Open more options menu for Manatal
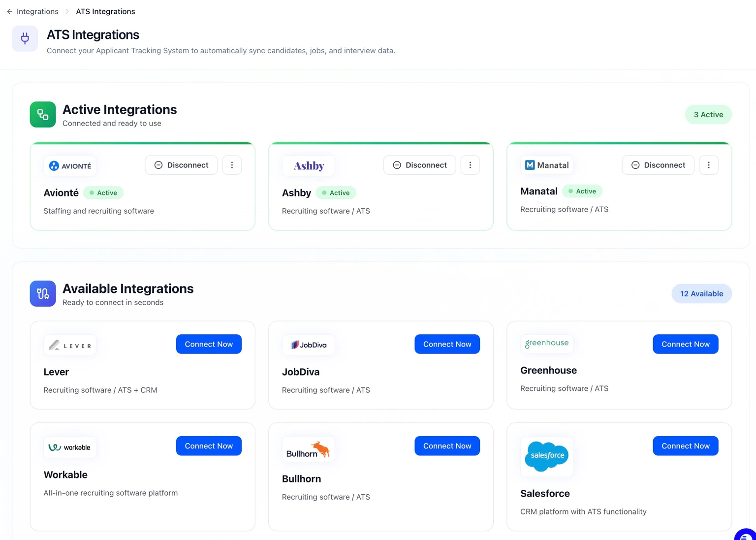This screenshot has height=540, width=756. tap(709, 165)
